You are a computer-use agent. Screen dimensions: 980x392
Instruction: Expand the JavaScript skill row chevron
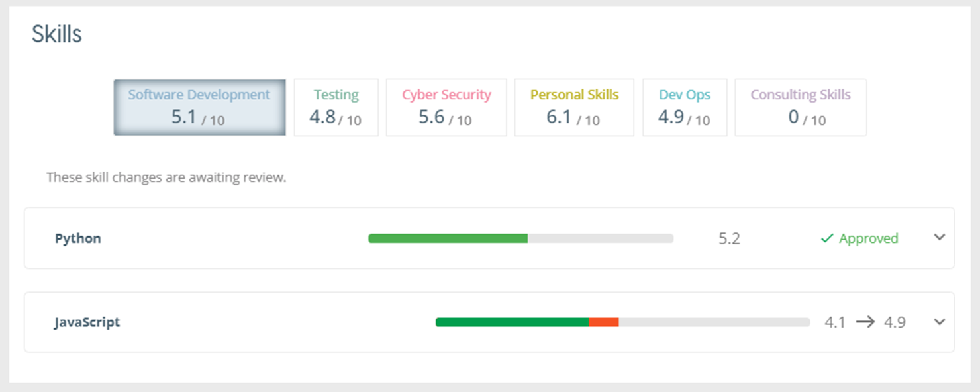[939, 322]
